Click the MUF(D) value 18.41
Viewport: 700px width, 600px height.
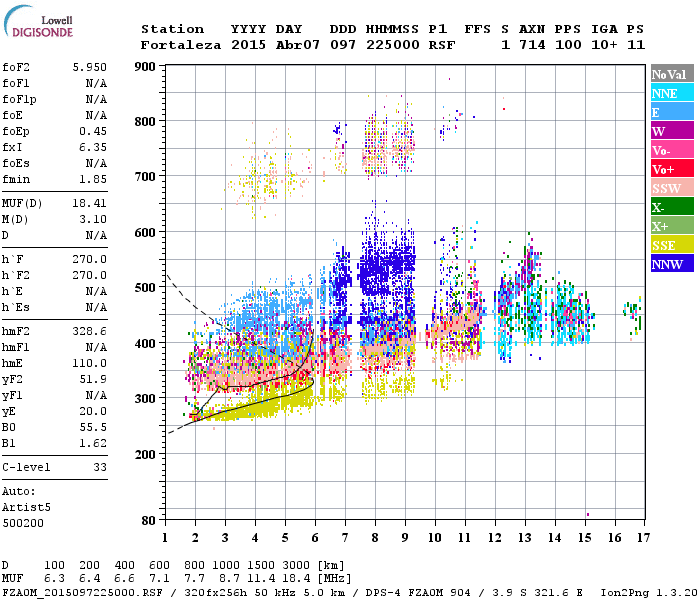click(x=89, y=203)
